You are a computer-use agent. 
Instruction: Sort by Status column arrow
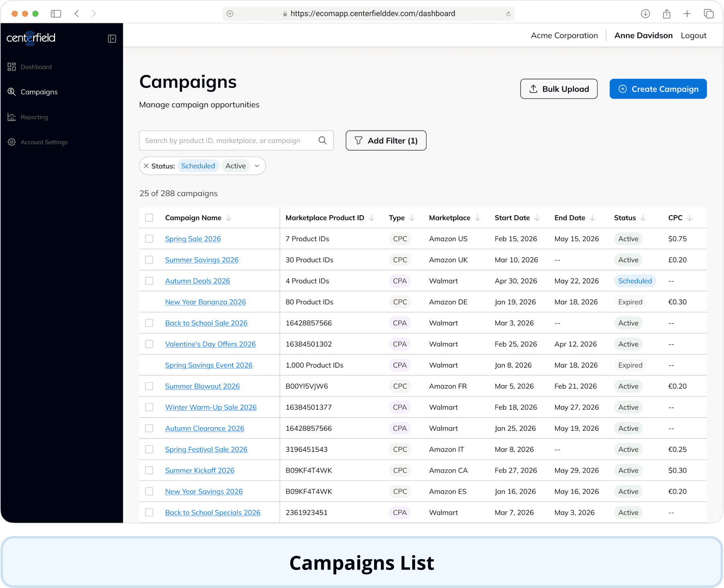point(643,218)
